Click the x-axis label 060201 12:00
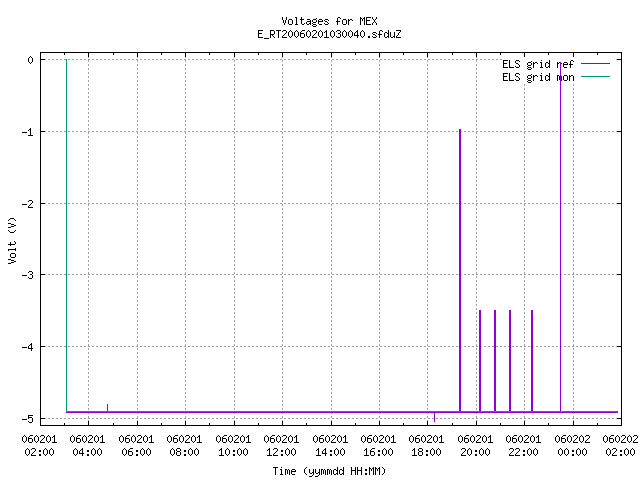Image resolution: width=640 pixels, height=480 pixels. point(281,446)
